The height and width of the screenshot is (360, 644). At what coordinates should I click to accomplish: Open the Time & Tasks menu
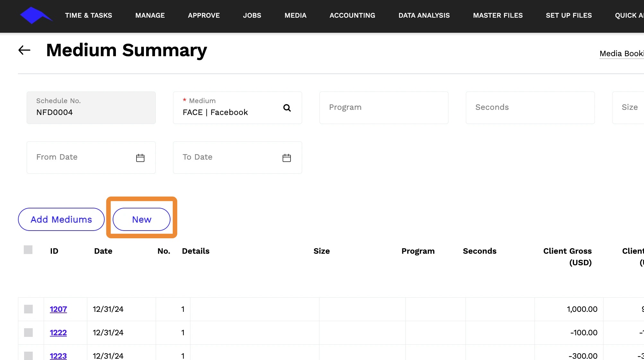pos(89,15)
